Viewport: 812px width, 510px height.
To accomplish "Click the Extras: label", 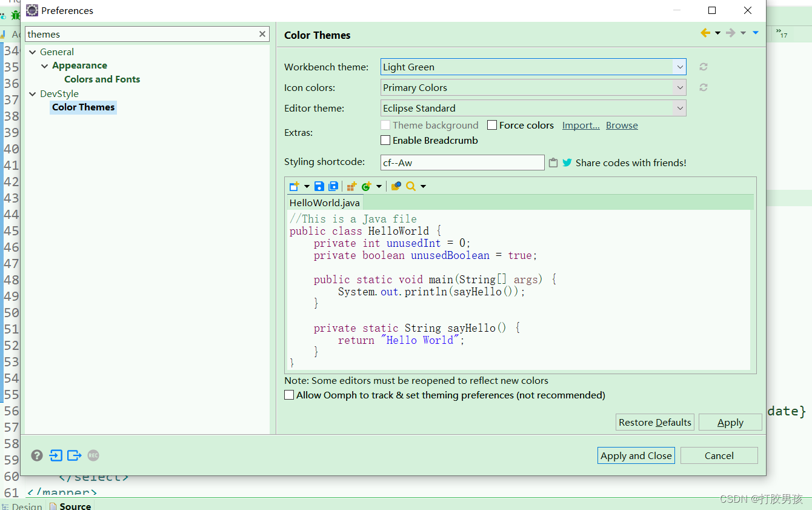I will [298, 132].
